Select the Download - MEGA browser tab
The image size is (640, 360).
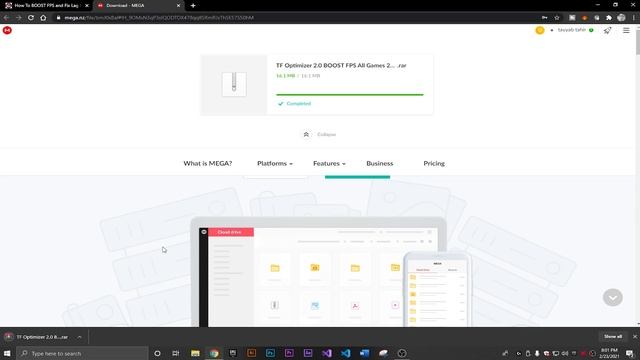[x=139, y=6]
